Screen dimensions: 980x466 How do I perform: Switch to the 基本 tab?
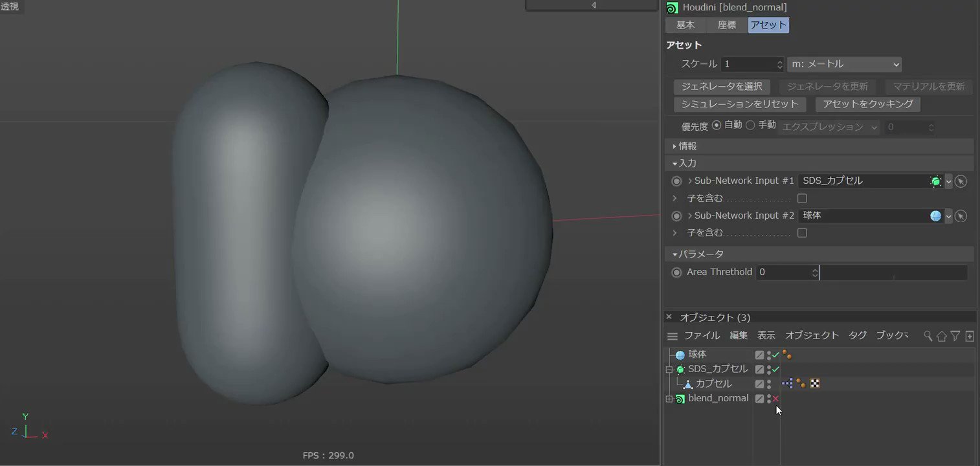coord(685,25)
